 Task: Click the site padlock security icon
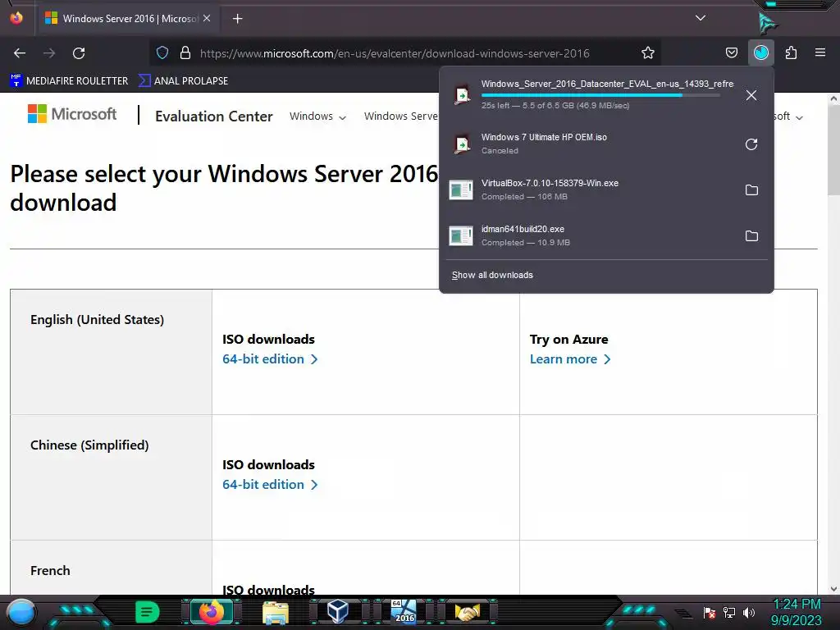(185, 52)
